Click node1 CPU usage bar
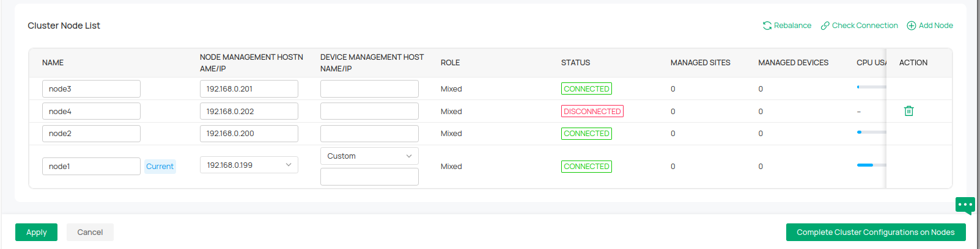 (x=871, y=165)
